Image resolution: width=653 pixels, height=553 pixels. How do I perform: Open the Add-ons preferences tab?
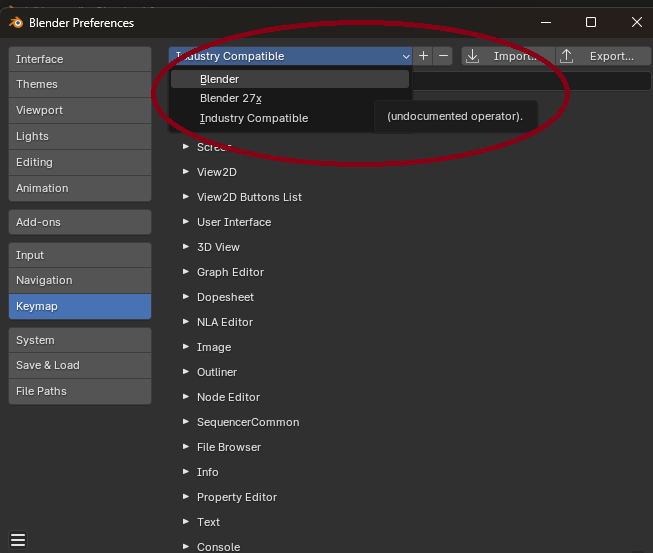coord(79,221)
